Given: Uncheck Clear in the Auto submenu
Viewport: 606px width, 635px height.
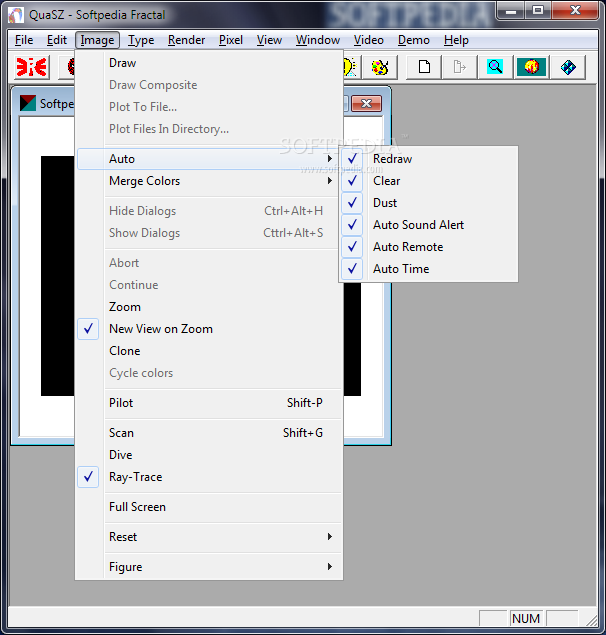Looking at the screenshot, I should tap(429, 181).
